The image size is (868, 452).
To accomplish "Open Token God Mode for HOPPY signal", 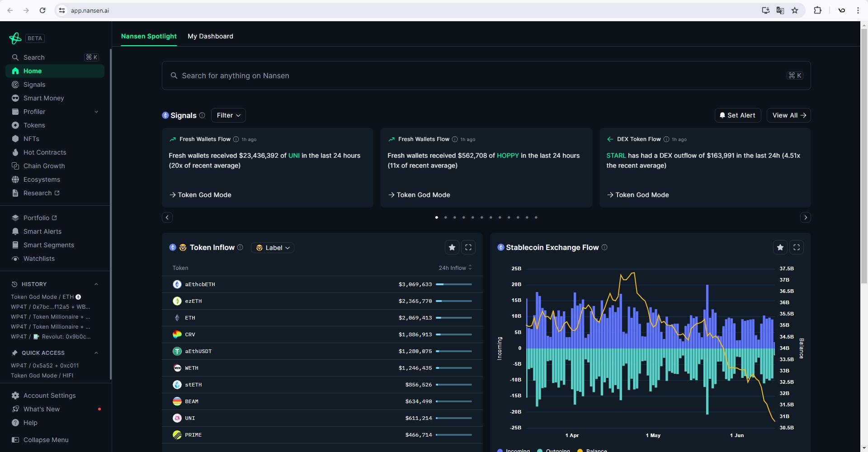I will tap(419, 195).
